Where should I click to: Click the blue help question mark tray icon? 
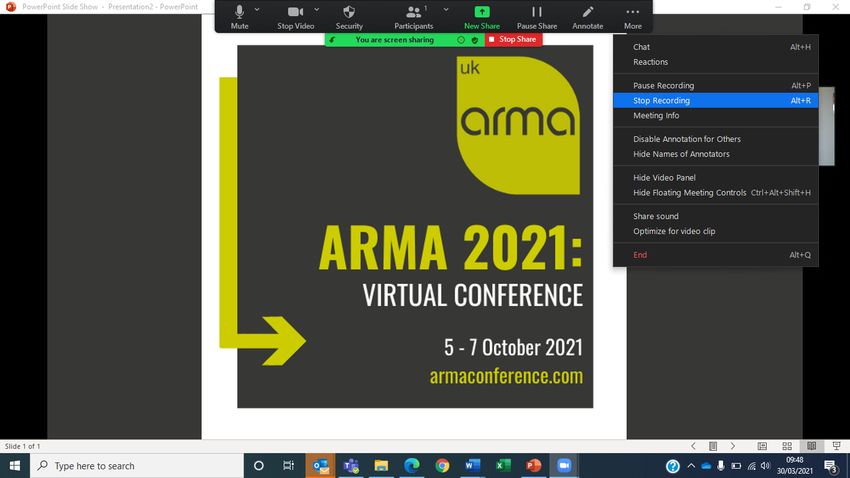point(673,466)
